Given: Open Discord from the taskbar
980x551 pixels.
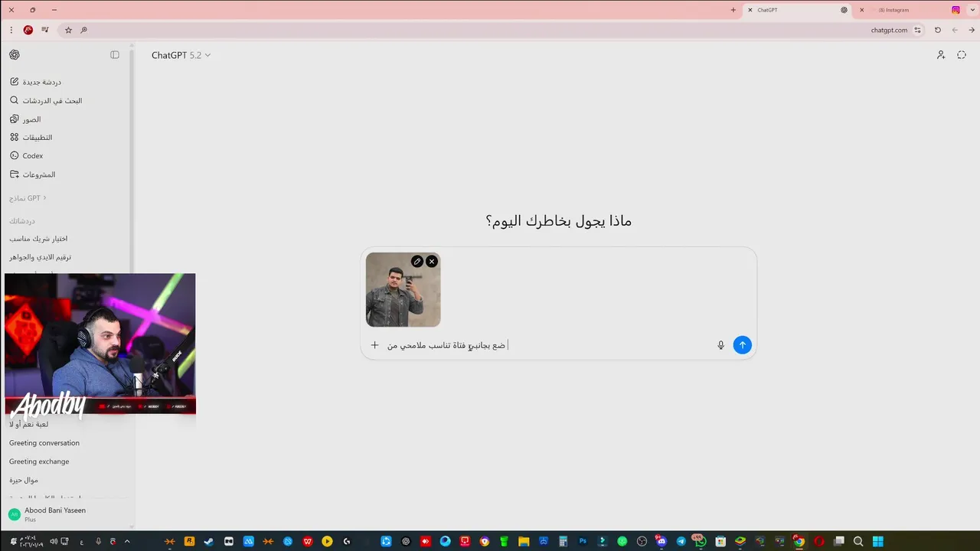Looking at the screenshot, I should 661,541.
